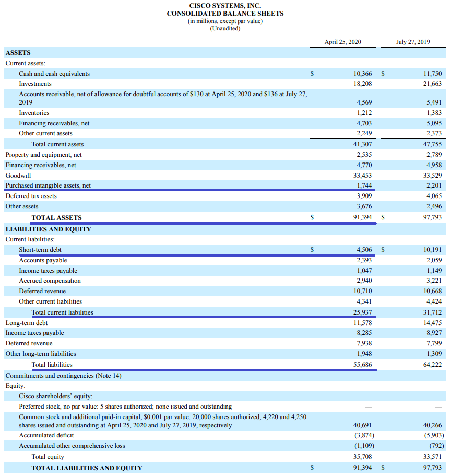
Task: Select the total liabilities value 55,686
Action: [362, 365]
